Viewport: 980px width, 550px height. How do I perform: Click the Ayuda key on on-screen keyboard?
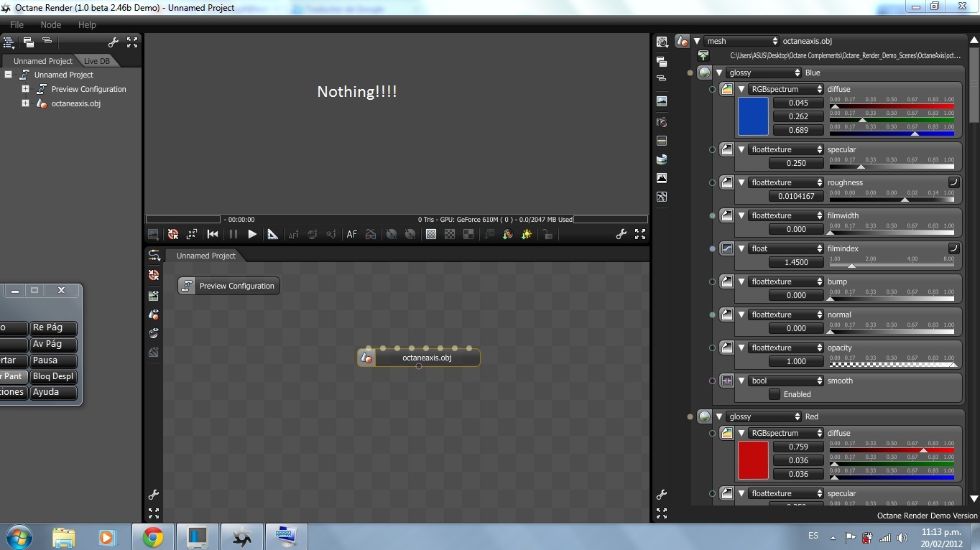53,392
